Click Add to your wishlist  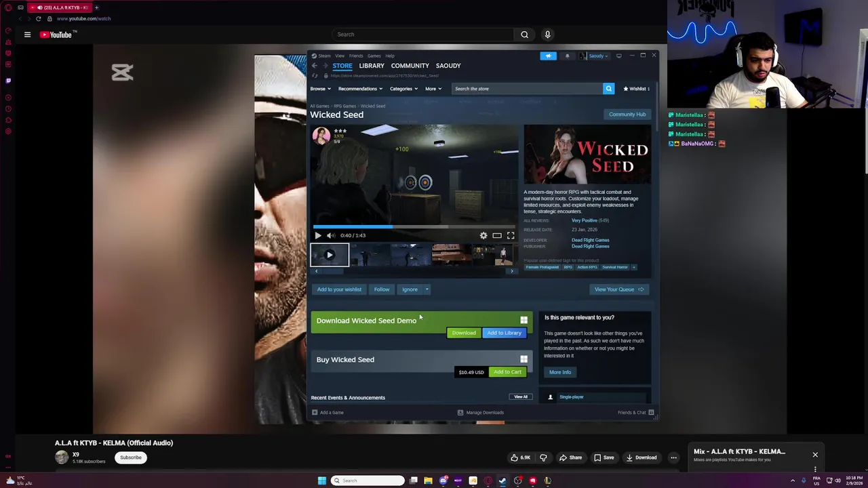[339, 289]
